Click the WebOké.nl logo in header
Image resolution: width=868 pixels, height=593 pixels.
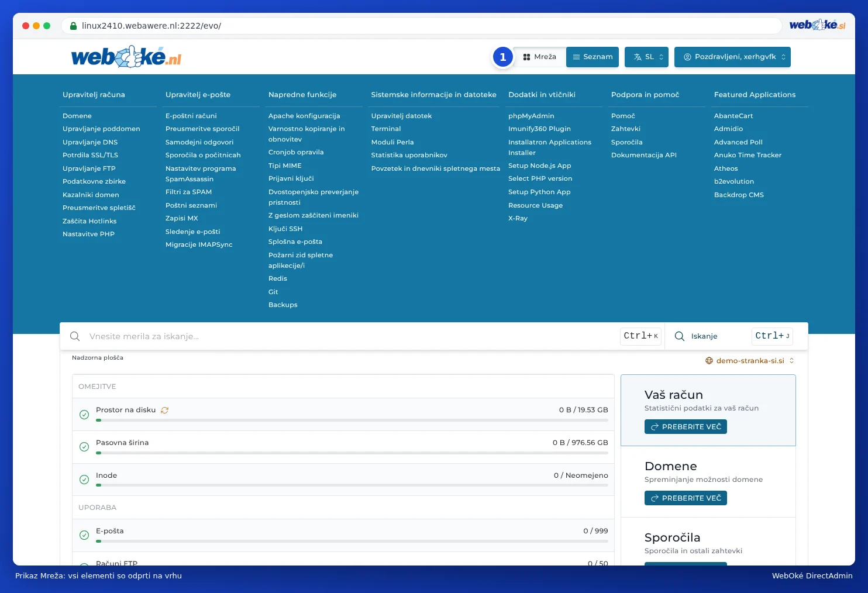[126, 57]
